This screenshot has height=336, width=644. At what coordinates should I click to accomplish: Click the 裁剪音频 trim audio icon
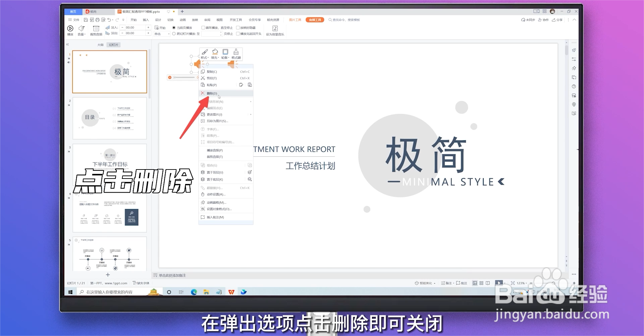96,28
